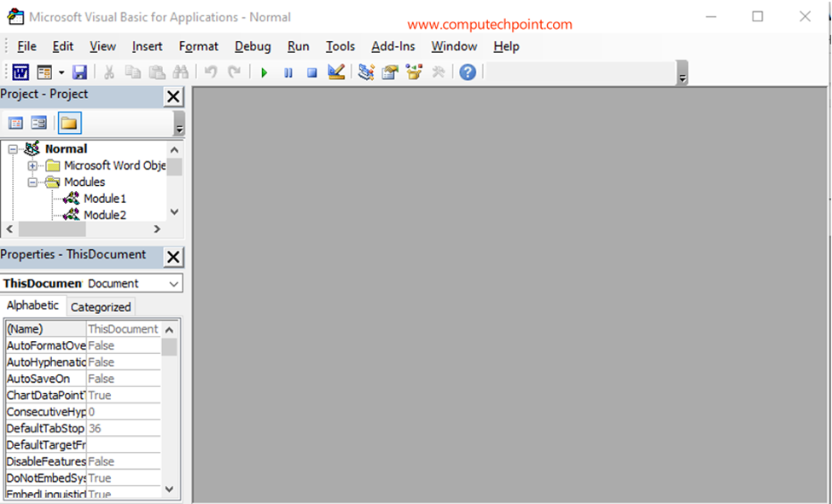The width and height of the screenshot is (832, 504).
Task: Click the Insert UserForm icon
Action: [44, 72]
